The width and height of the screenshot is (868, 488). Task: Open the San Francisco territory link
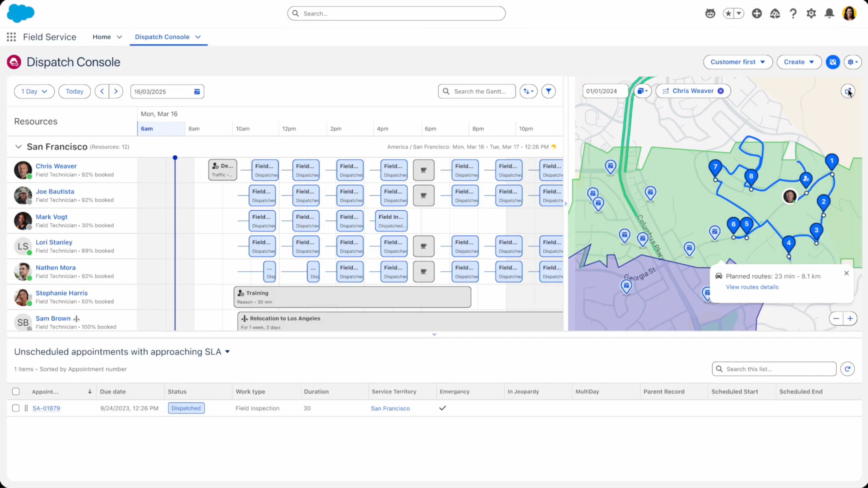[x=390, y=408]
